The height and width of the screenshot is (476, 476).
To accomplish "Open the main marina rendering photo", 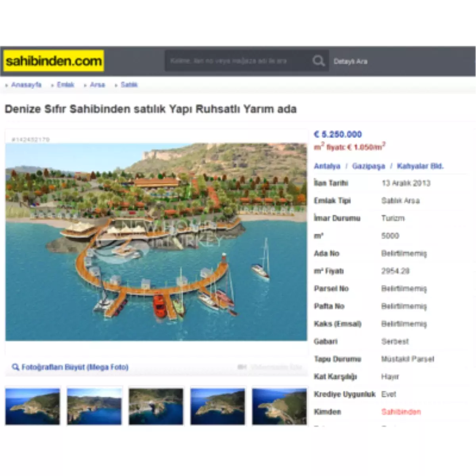I will point(156,242).
